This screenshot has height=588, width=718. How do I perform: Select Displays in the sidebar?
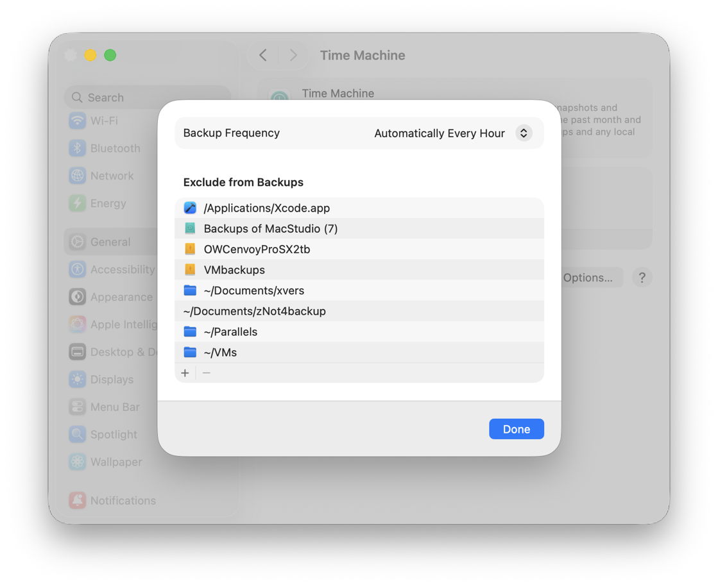111,380
